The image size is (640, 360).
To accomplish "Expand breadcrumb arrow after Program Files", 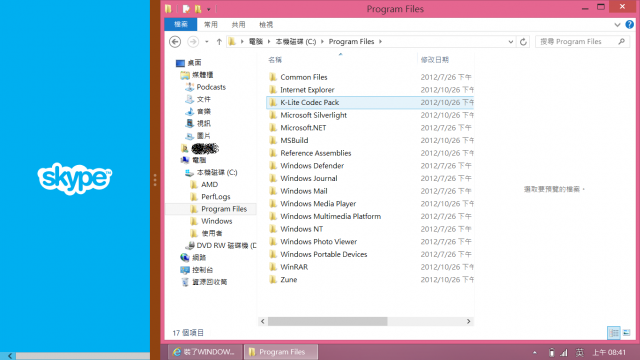I will [380, 42].
